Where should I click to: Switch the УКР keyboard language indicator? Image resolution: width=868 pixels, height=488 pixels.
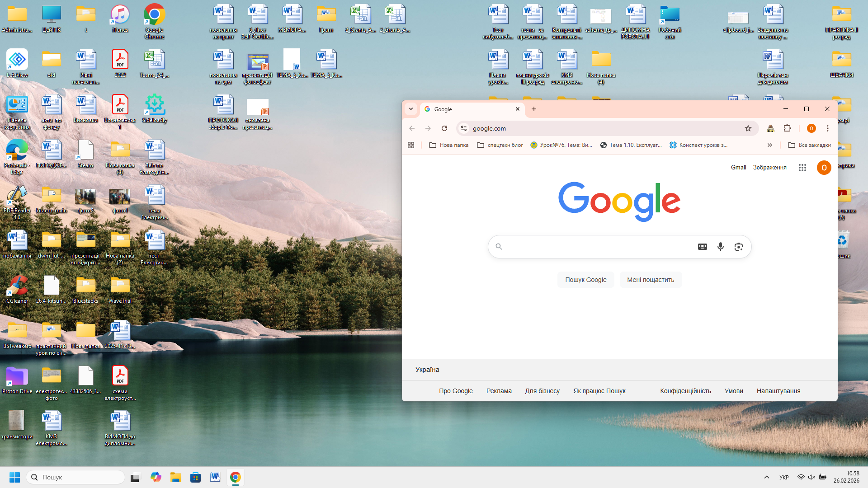(x=784, y=477)
